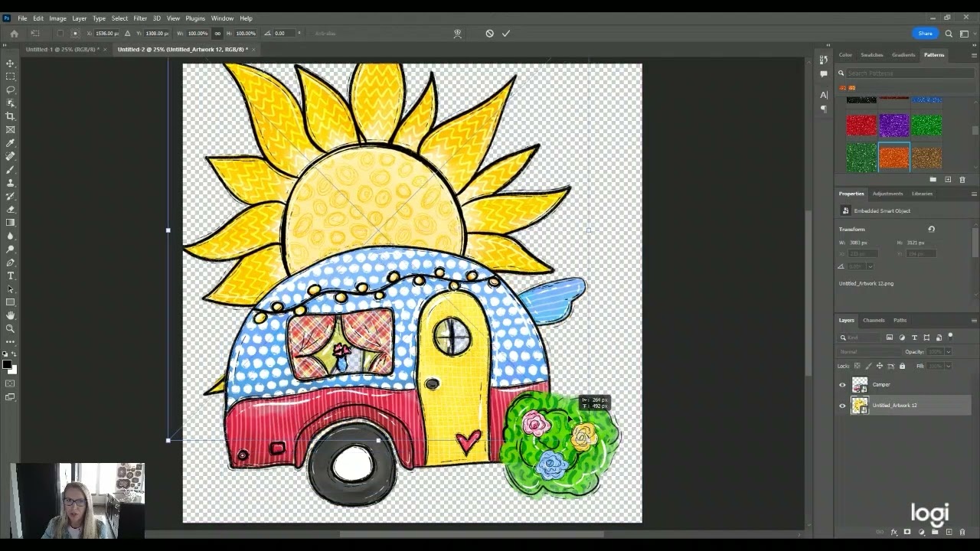Select the red glitter pattern swatch
Screen dimensions: 980x551
(861, 125)
